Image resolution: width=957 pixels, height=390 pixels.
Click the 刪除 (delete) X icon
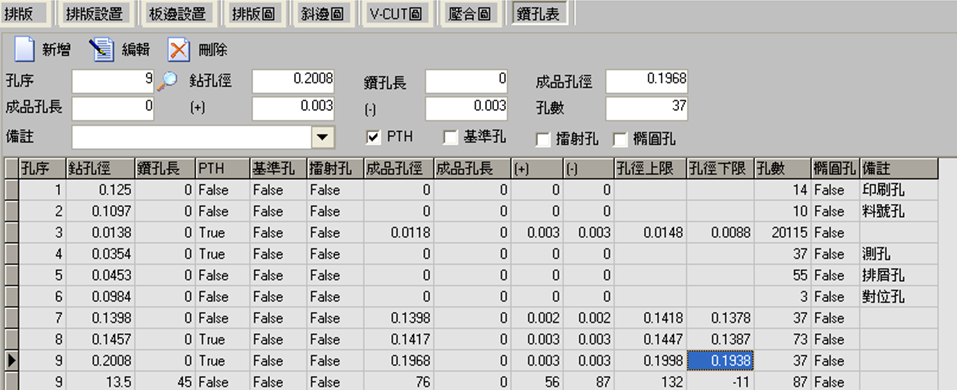[x=179, y=49]
